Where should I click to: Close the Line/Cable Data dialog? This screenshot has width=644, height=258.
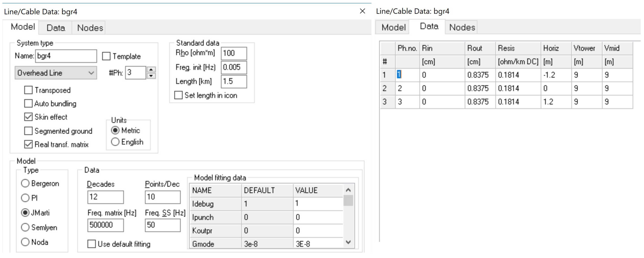point(362,11)
